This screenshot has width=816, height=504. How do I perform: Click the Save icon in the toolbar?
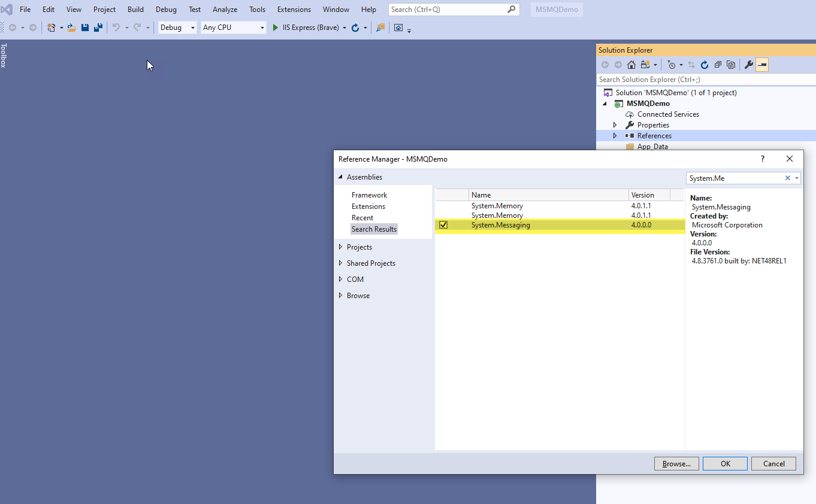point(84,27)
